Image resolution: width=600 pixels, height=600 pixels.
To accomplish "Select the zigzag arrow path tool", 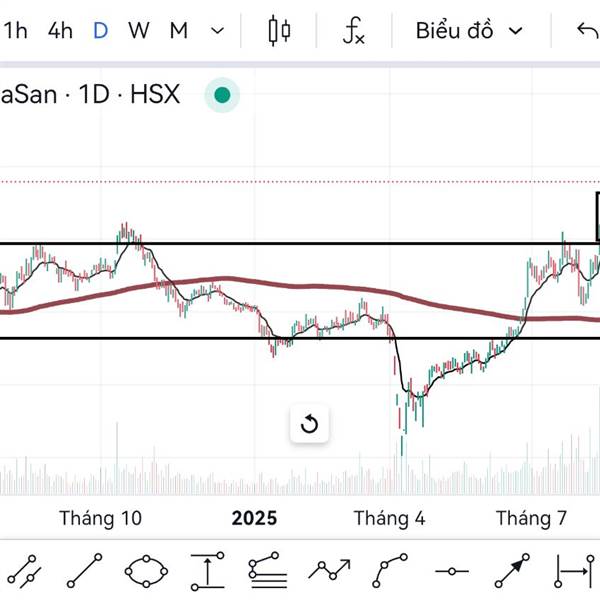I will (329, 570).
